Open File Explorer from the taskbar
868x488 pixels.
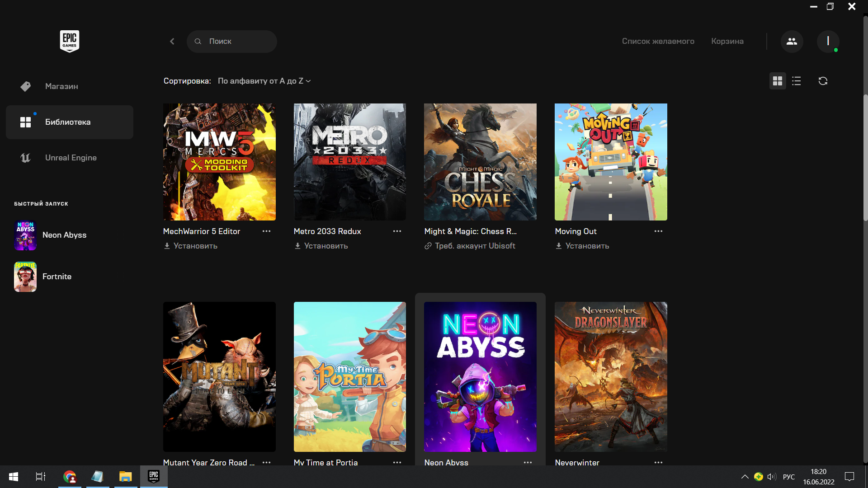pyautogui.click(x=125, y=477)
